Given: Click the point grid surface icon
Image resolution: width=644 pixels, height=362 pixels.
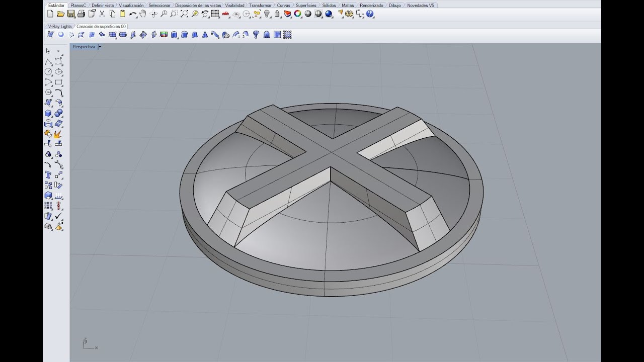Looking at the screenshot, I should pyautogui.click(x=287, y=35).
